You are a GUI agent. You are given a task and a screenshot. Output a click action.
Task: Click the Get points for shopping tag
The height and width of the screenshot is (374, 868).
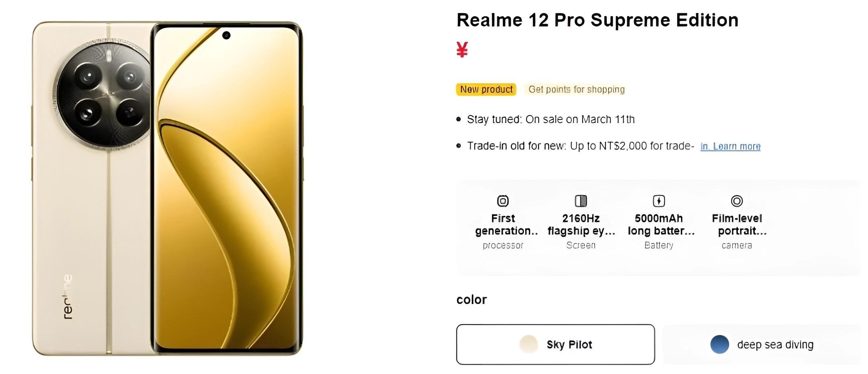tap(576, 89)
